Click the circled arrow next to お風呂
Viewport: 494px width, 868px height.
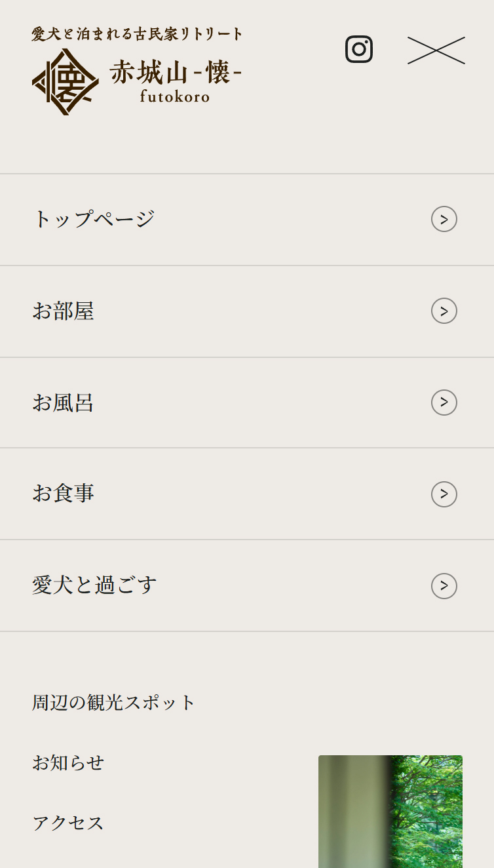tap(444, 403)
